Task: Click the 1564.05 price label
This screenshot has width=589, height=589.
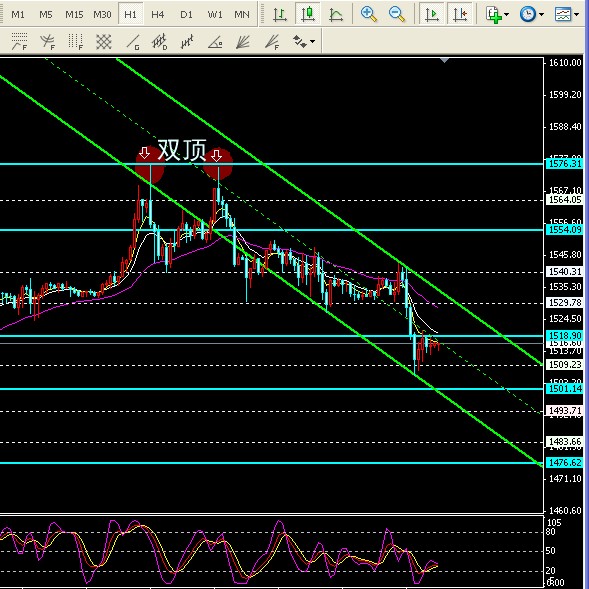Action: 565,200
